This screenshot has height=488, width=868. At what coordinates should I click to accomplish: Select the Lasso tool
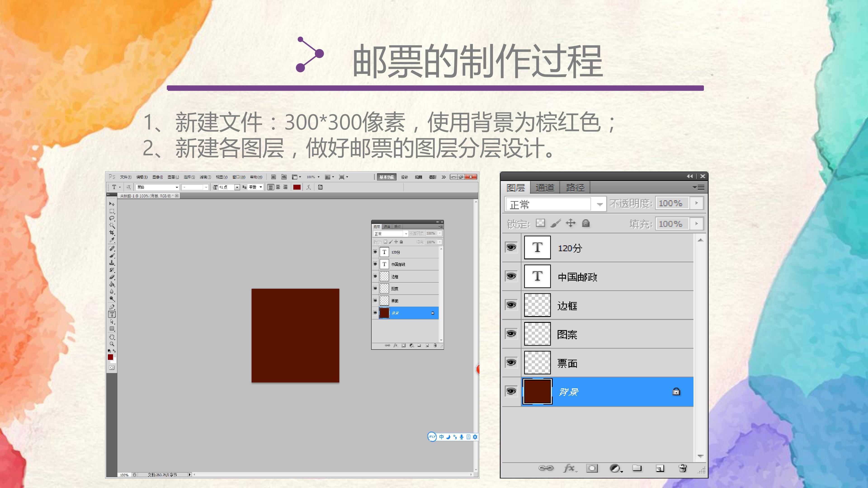point(112,218)
